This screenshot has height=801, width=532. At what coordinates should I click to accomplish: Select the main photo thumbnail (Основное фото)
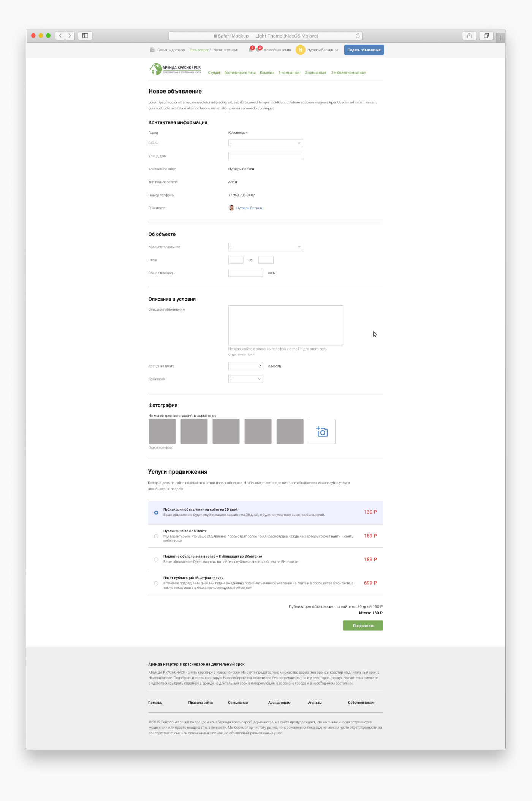(162, 431)
